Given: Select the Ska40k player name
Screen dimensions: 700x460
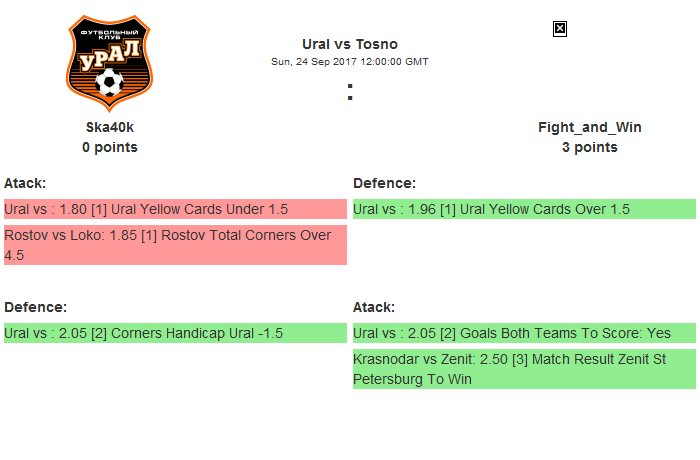Looking at the screenshot, I should (x=110, y=127).
